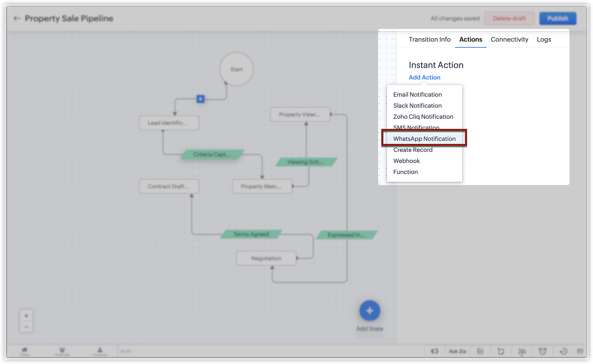Click the Add State plus button

[x=369, y=311]
